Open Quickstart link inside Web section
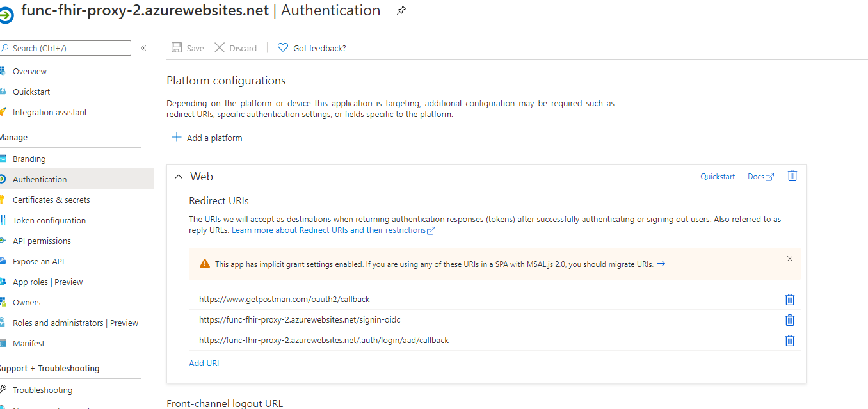This screenshot has width=868, height=409. tap(717, 176)
